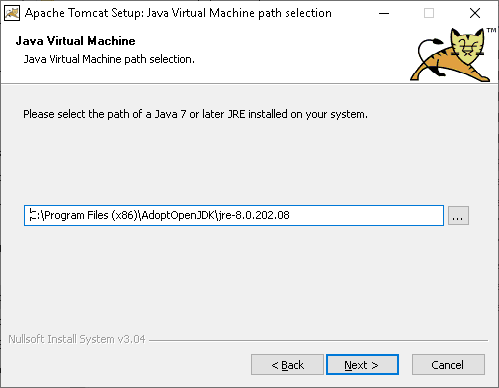Viewport: 499px width, 388px height.
Task: Minimize the Apache Tomcat Setup window
Action: coord(384,13)
